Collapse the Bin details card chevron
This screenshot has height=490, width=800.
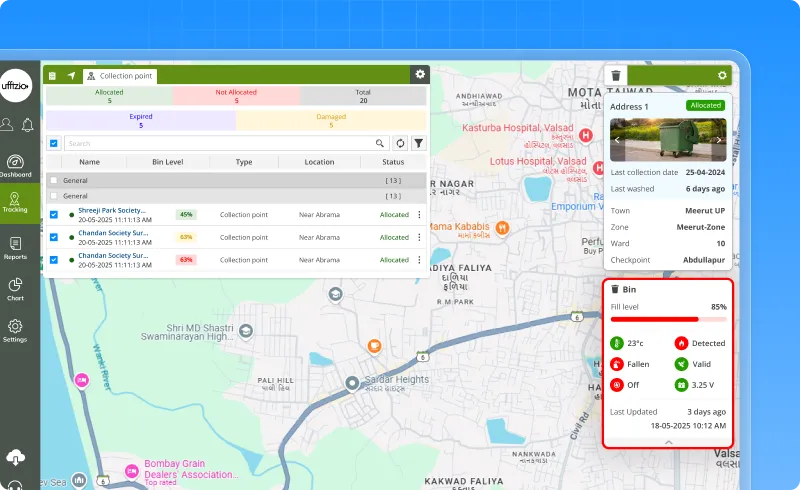coord(668,441)
